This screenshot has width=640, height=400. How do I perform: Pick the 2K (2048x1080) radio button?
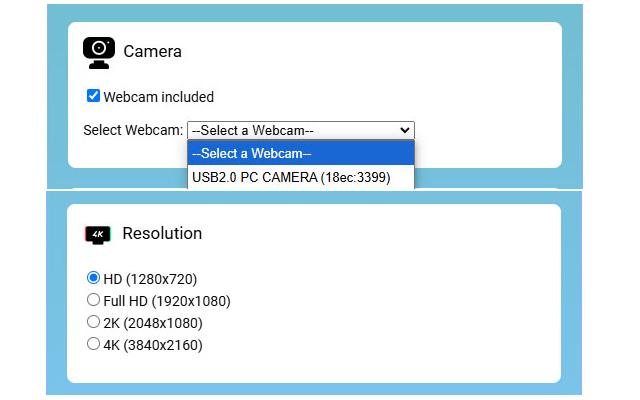coord(94,322)
